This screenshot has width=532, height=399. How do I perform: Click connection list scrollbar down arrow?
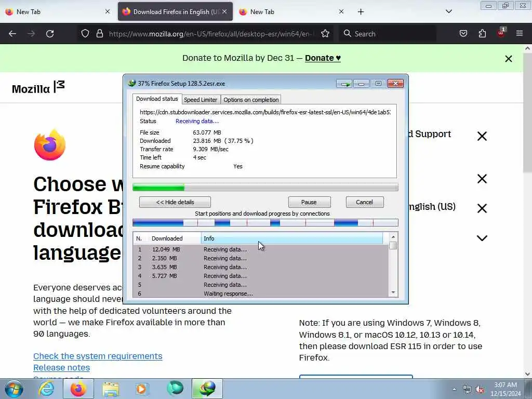click(x=393, y=293)
